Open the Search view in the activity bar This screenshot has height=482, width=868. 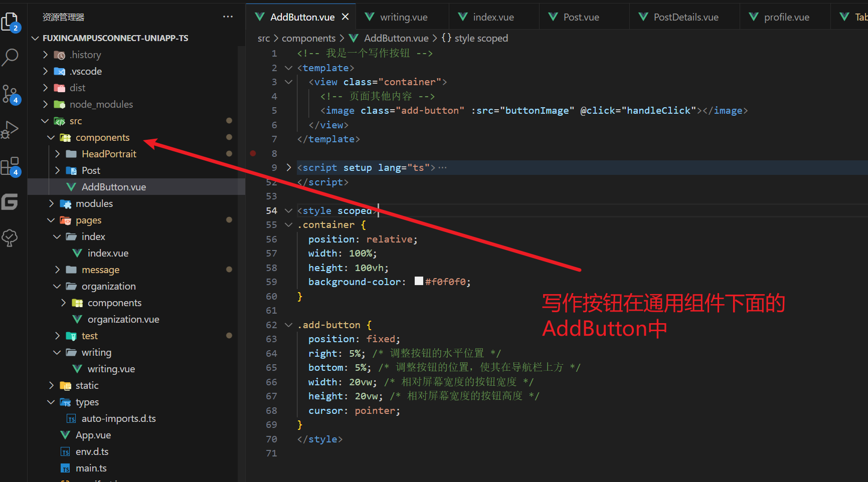10,57
